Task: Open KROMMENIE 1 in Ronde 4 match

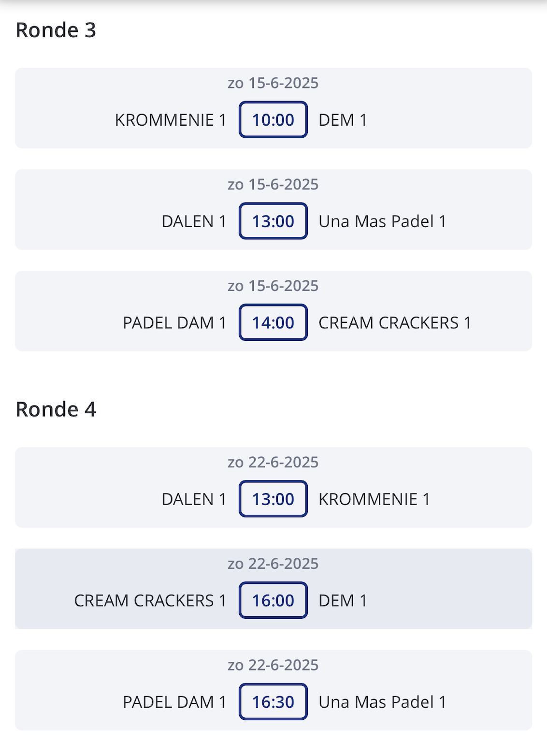Action: pos(374,499)
